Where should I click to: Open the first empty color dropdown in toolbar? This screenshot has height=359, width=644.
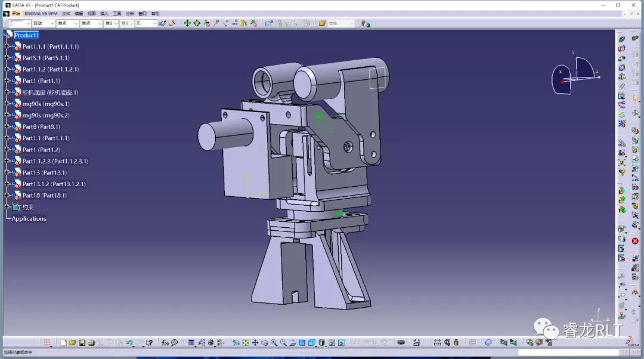click(20, 23)
